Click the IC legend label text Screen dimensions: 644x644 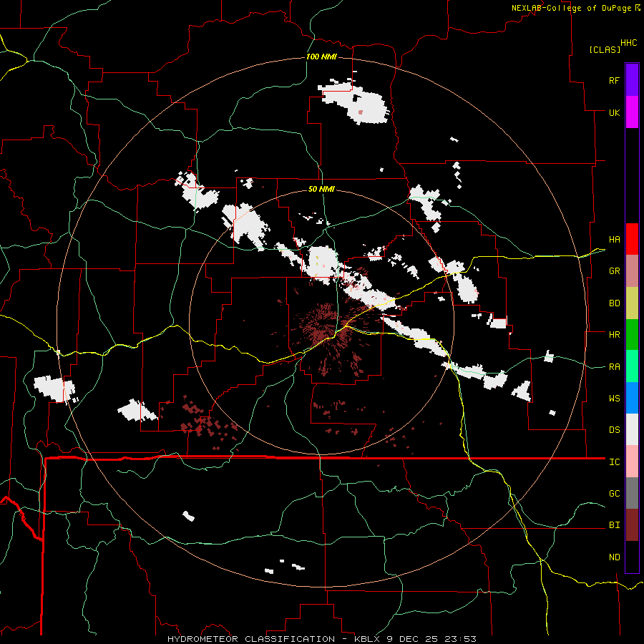point(614,462)
